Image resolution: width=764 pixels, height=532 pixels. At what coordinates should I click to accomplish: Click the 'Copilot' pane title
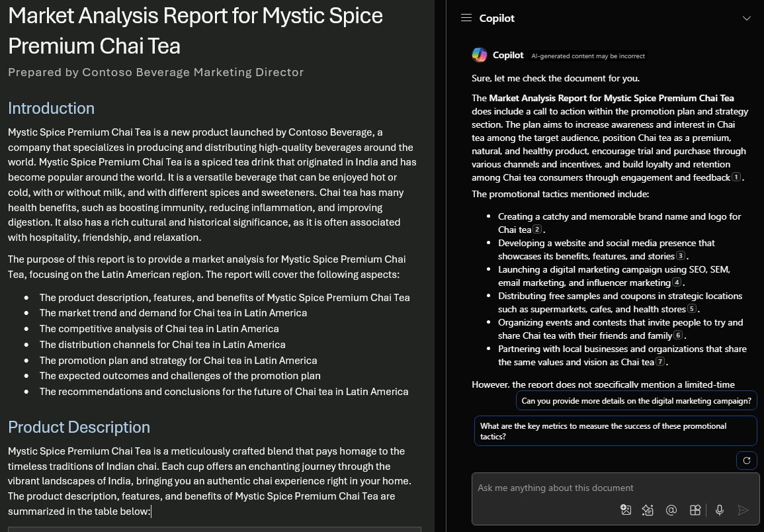pos(497,18)
